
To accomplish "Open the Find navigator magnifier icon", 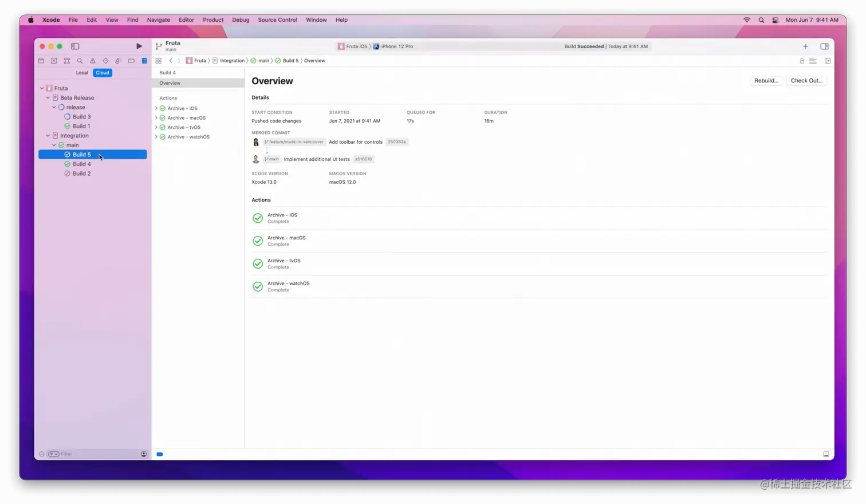I will (x=80, y=61).
